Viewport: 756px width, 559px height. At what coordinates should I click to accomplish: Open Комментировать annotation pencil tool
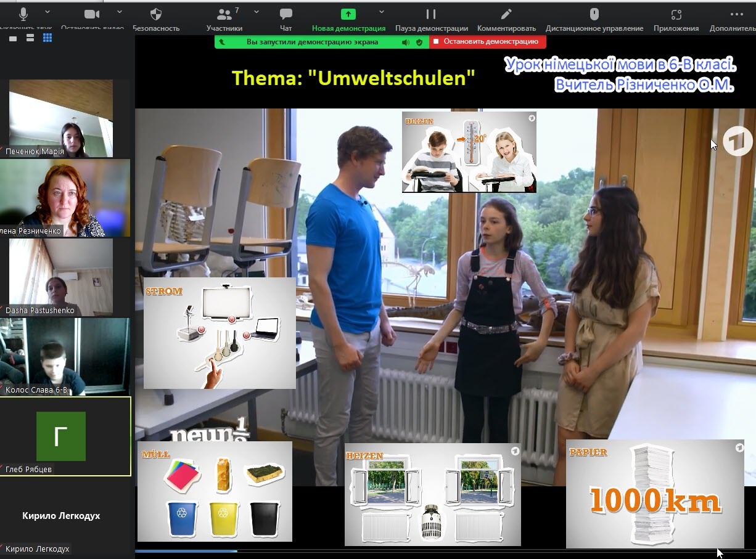pos(506,15)
